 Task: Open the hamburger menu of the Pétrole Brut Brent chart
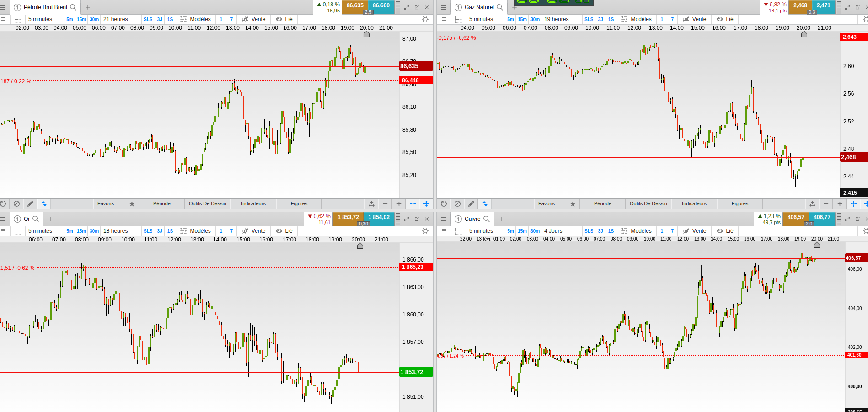pyautogui.click(x=3, y=7)
